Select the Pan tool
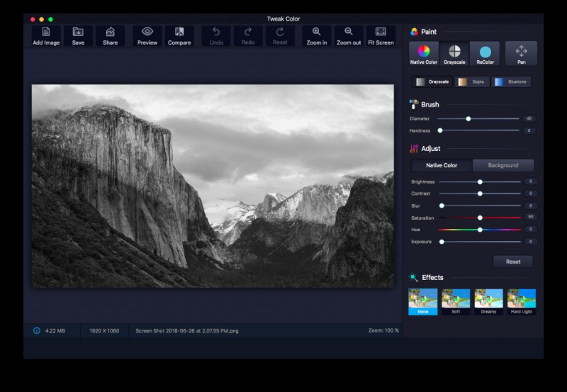The image size is (567, 392). point(521,54)
